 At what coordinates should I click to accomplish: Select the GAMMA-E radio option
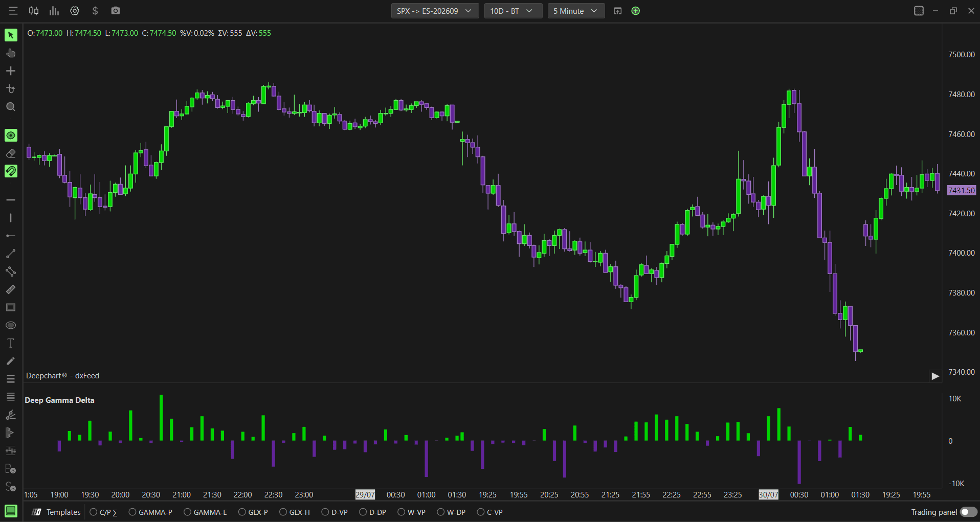click(x=205, y=512)
